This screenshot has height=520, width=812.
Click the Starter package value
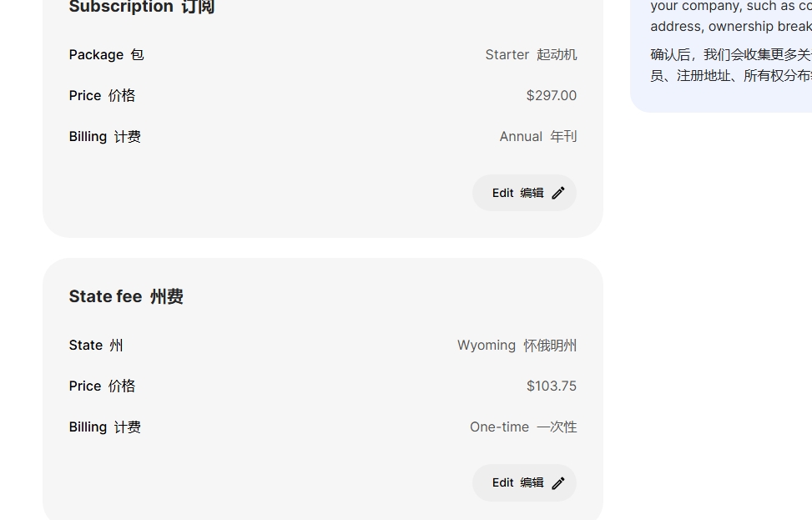coord(531,55)
